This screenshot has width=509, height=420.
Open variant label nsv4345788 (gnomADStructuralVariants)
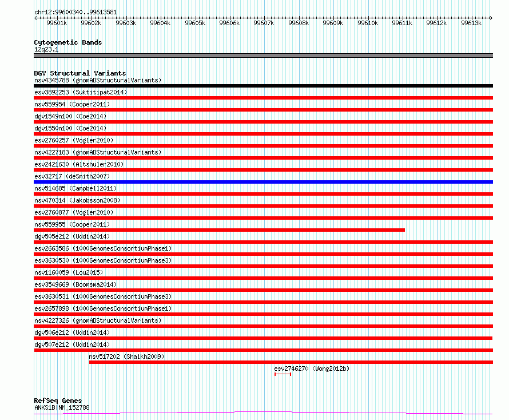coord(98,80)
